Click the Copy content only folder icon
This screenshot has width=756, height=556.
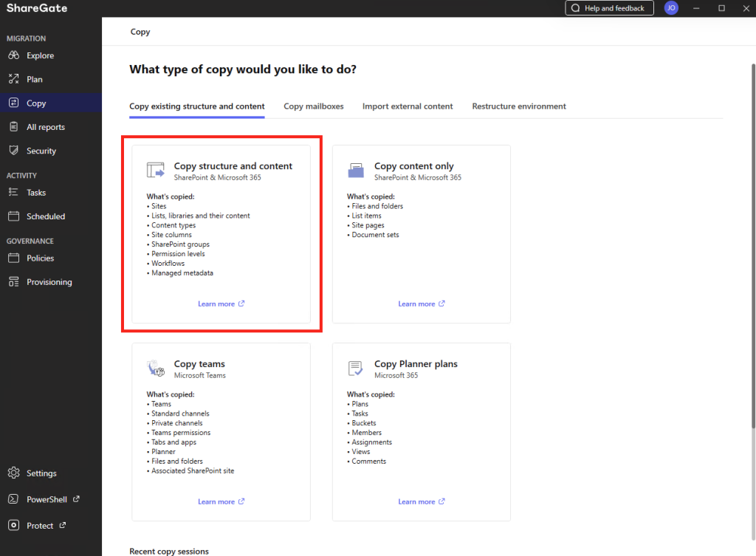pos(356,171)
